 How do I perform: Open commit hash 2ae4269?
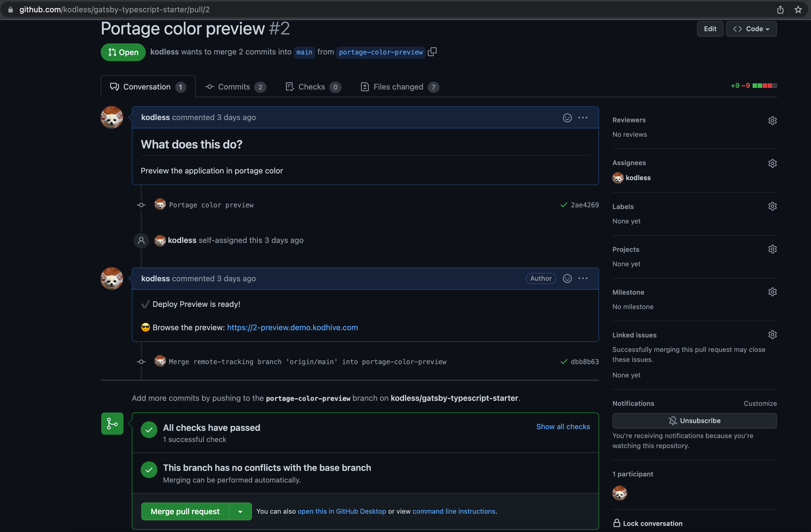coord(585,205)
